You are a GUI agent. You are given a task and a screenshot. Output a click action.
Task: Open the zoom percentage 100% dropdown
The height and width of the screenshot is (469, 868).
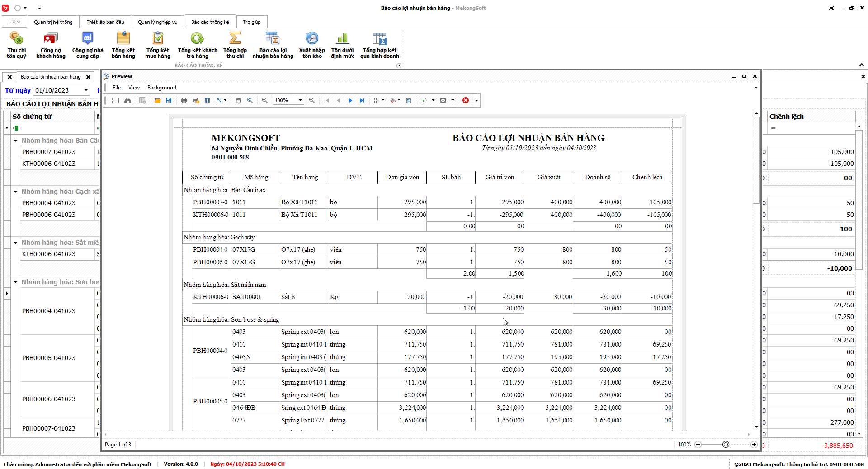coord(300,100)
